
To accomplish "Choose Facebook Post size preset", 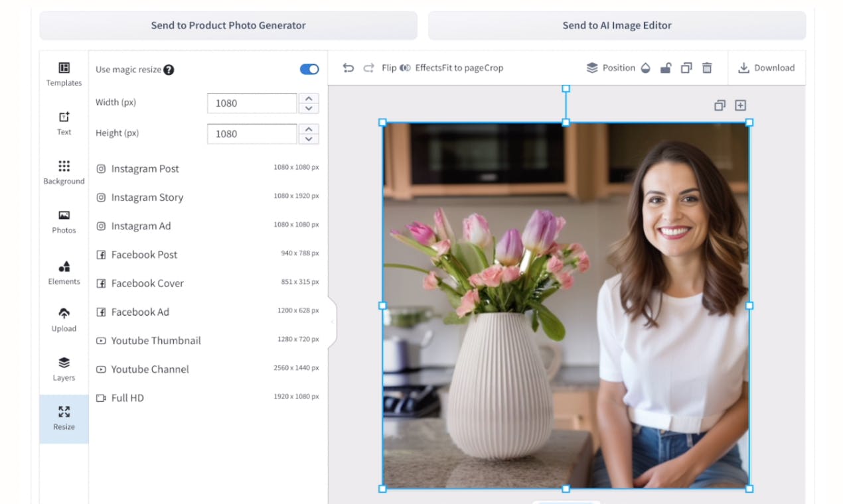I will (x=208, y=254).
